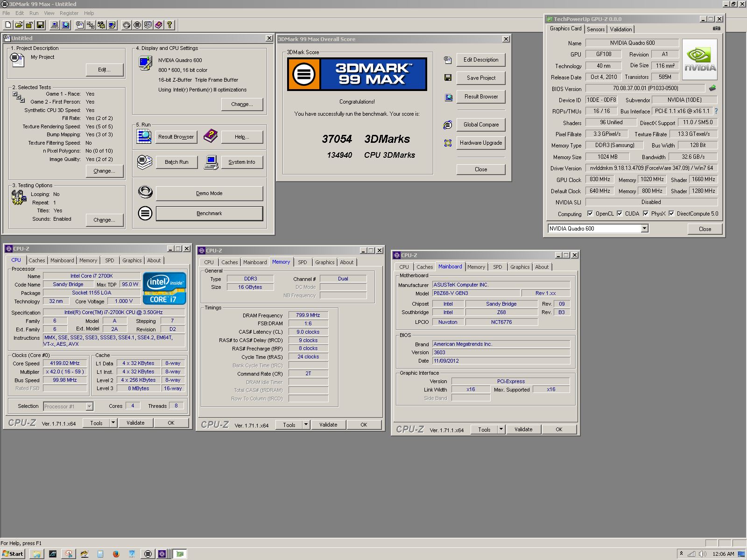Click the New project toolbar icon
The height and width of the screenshot is (560, 747).
pos(8,25)
